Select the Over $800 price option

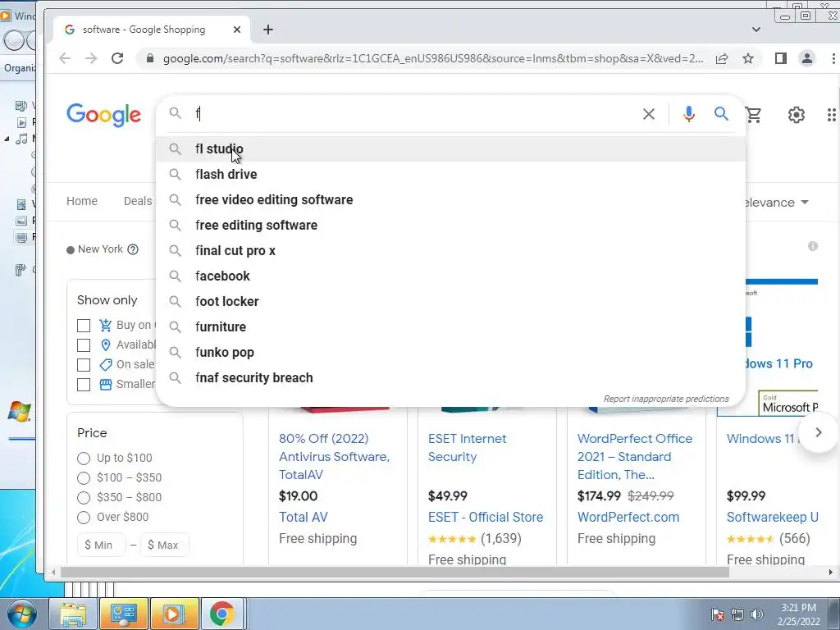(x=84, y=518)
